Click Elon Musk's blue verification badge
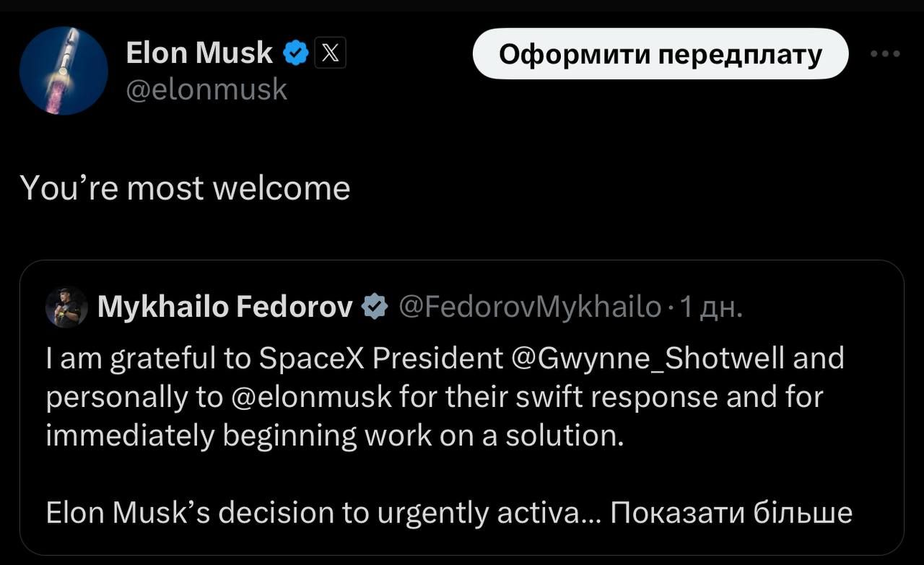Screen dimensions: 924x565 [294, 51]
